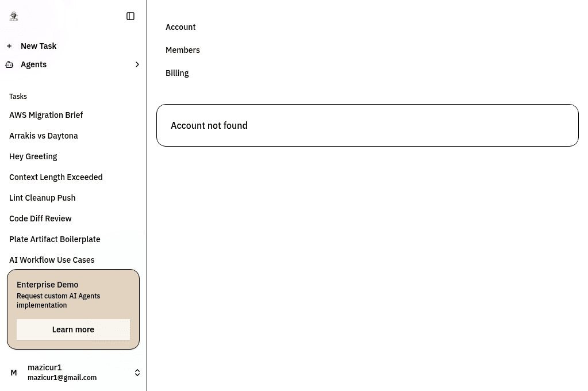588x391 pixels.
Task: Open the Account settings tab
Action: (x=180, y=27)
